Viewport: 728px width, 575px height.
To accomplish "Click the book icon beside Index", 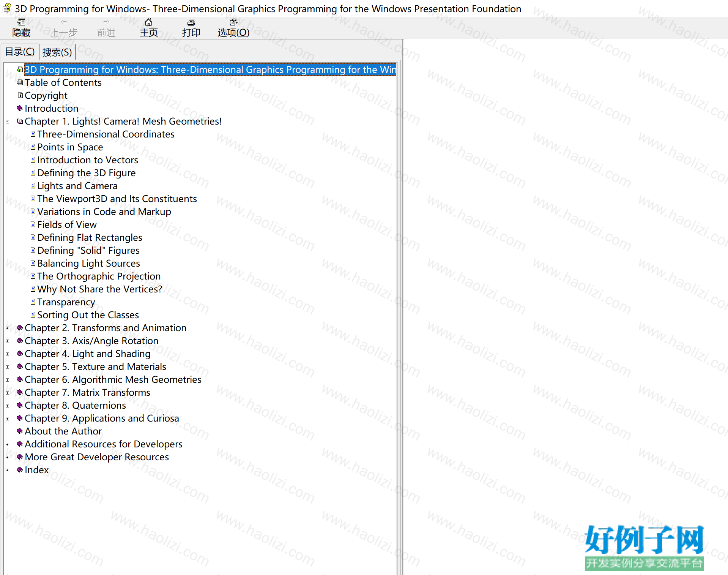I will (x=20, y=470).
